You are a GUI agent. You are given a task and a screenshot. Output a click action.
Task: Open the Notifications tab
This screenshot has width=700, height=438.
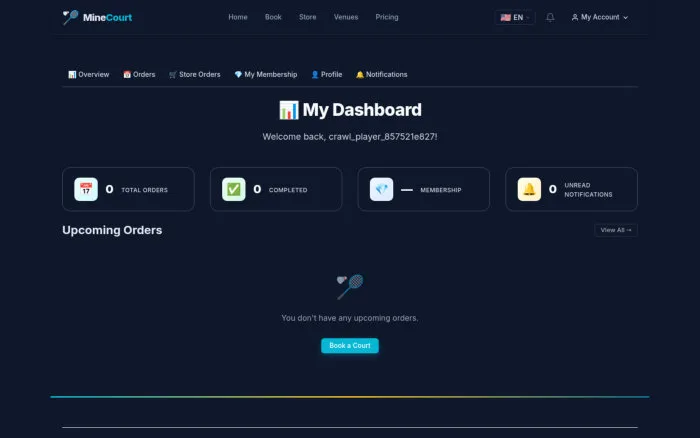click(382, 75)
